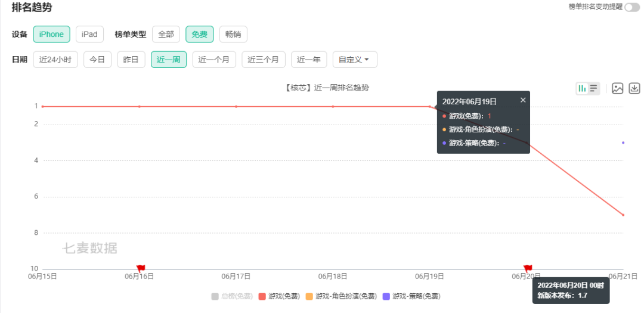644x313 pixels.
Task: Save chart as image icon
Action: click(x=618, y=88)
